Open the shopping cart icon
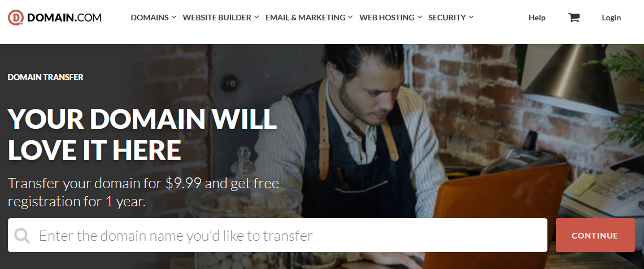This screenshot has height=269, width=644. [574, 18]
